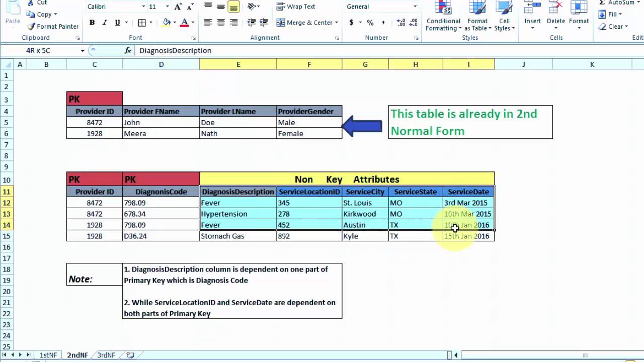Go to the last sheet with navigation arrow
The height and width of the screenshot is (362, 644).
pos(29,355)
